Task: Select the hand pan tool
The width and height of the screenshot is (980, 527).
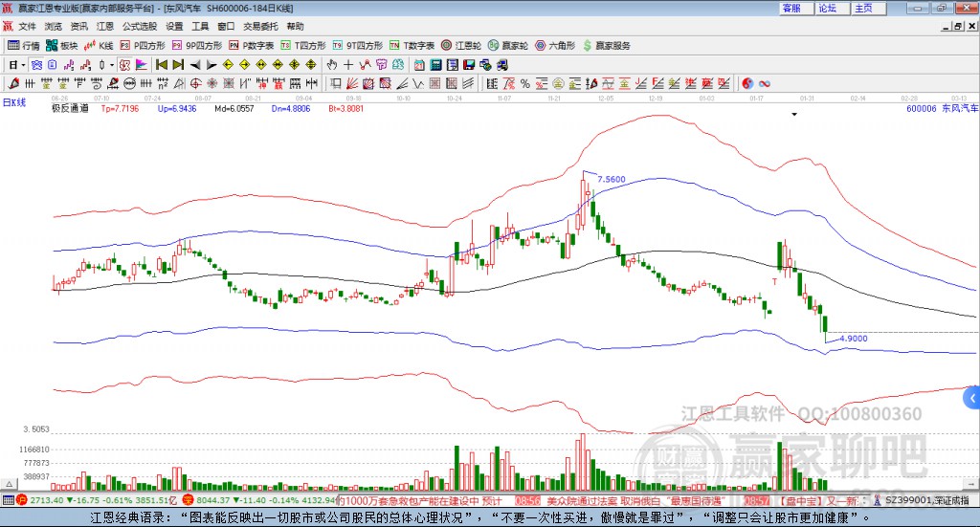Action: pyautogui.click(x=332, y=65)
